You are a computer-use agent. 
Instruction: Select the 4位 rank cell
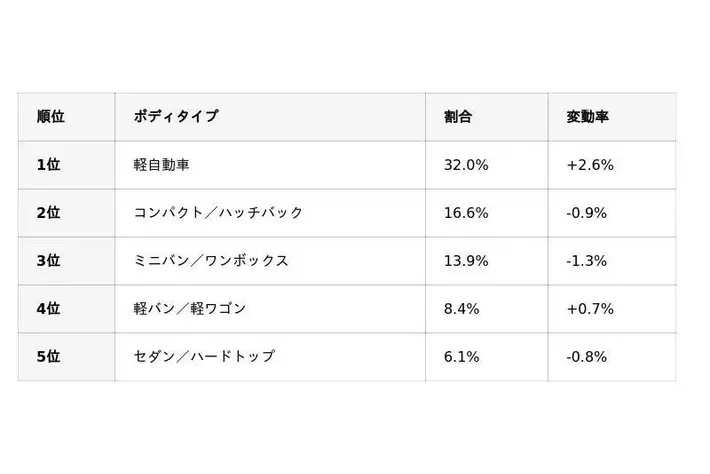tap(49, 309)
